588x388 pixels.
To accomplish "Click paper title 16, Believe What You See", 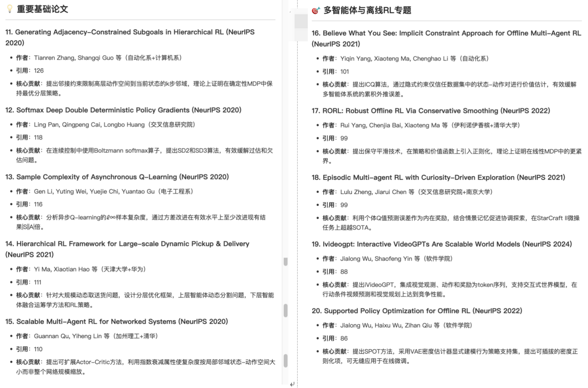I will [x=447, y=39].
